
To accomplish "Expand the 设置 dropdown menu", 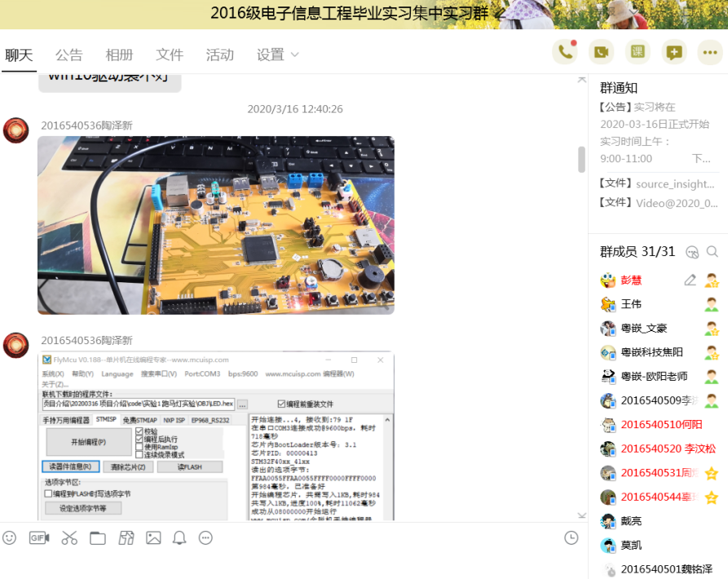I will pyautogui.click(x=278, y=55).
